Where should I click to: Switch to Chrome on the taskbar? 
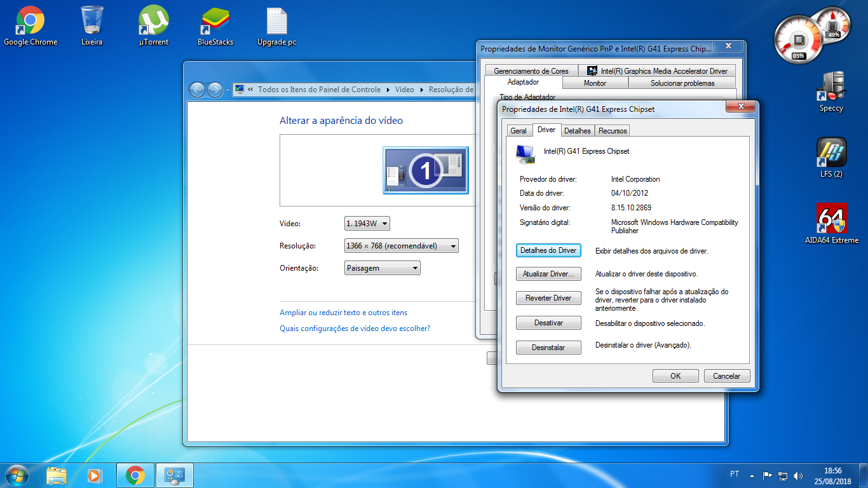135,475
